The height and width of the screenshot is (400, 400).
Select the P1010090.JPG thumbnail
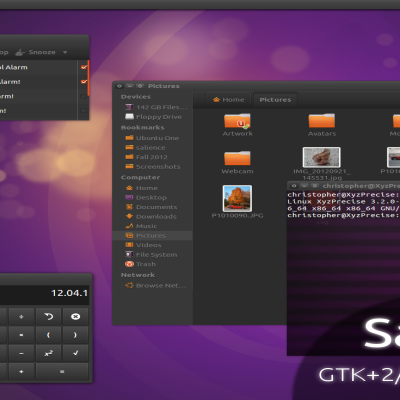pyautogui.click(x=237, y=198)
